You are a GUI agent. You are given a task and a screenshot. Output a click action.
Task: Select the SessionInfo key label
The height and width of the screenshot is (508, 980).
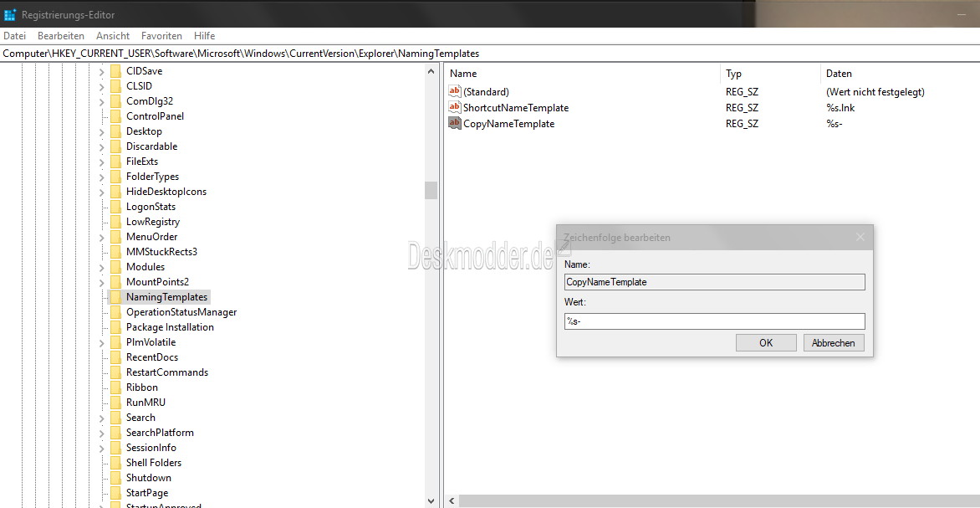(151, 447)
